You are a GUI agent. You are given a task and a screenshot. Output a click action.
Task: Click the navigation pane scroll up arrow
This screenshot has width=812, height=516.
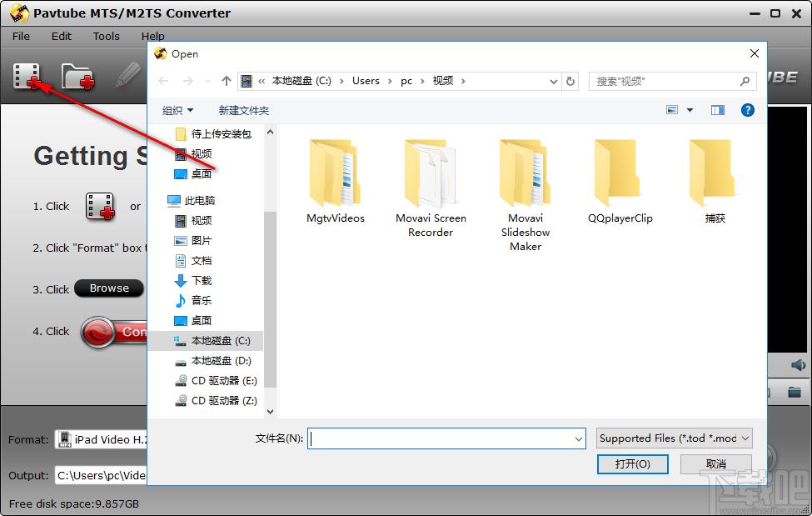(x=270, y=133)
